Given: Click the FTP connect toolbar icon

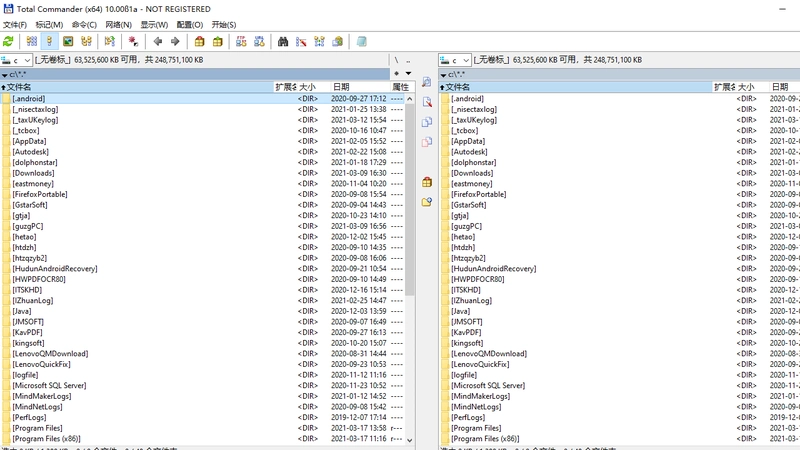Looking at the screenshot, I should (x=241, y=42).
